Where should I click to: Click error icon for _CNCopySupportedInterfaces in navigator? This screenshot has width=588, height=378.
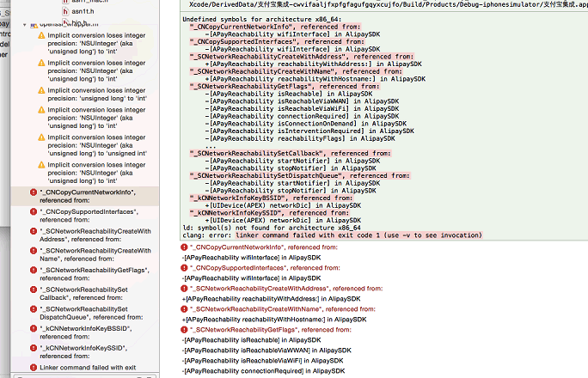click(x=33, y=211)
